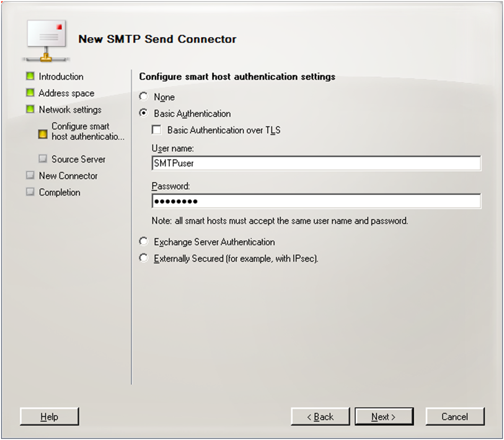Select the Source Server wizard step

(78, 158)
